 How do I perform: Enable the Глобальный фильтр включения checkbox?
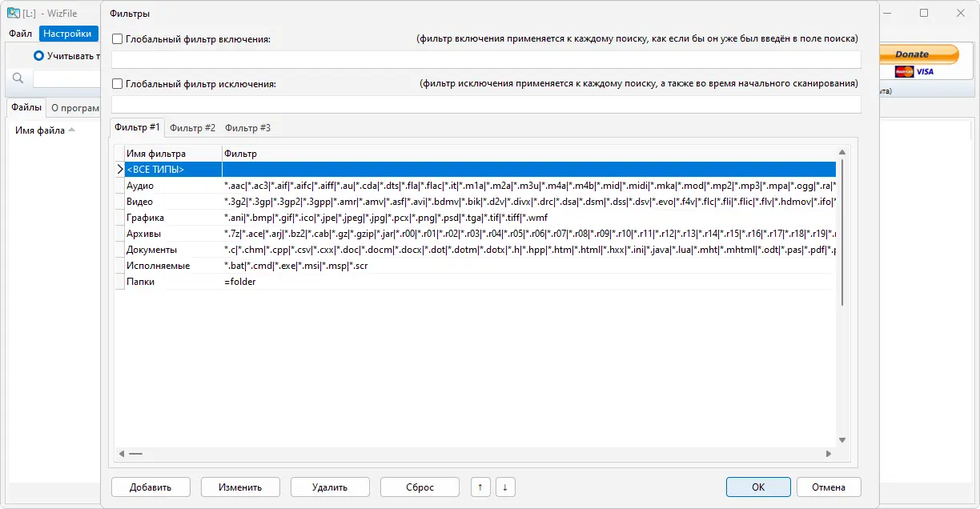(118, 38)
